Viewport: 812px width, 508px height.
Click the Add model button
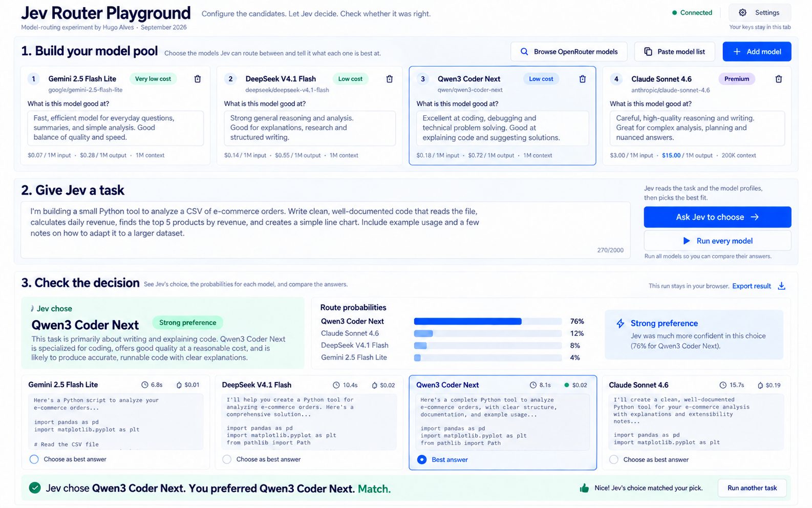(757, 52)
